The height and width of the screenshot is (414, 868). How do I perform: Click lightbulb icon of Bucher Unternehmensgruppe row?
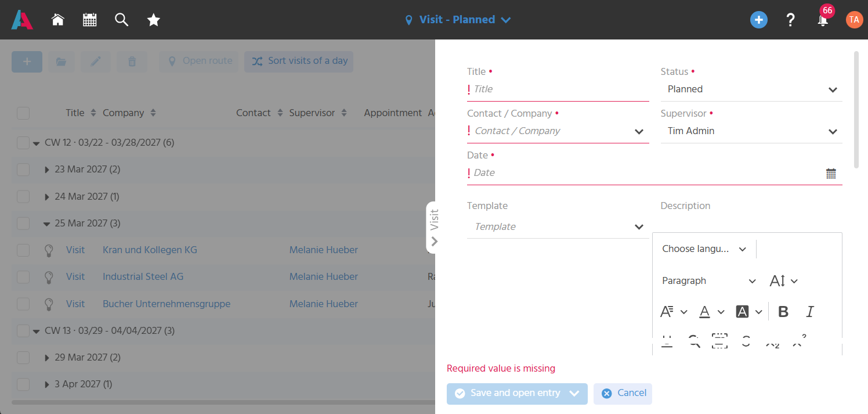[x=49, y=304]
